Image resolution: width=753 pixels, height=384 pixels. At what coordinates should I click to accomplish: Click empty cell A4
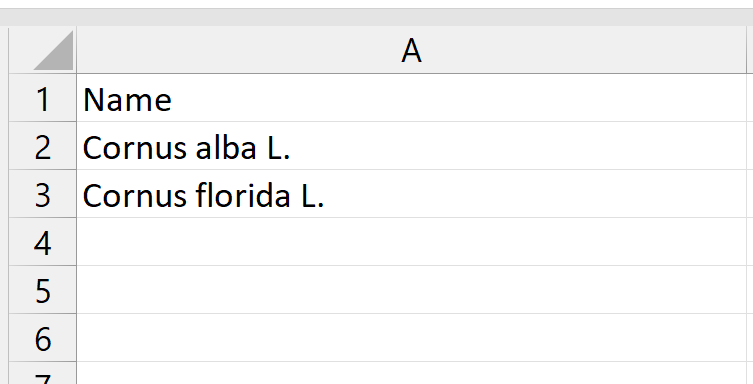[412, 242]
